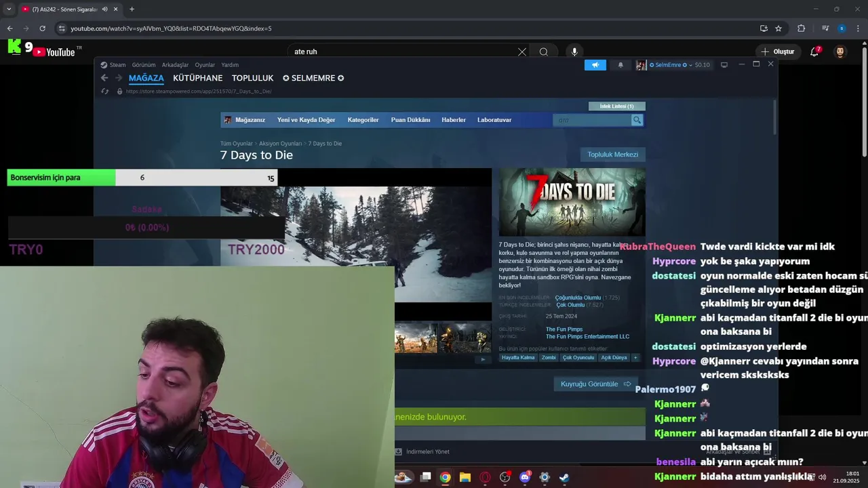Screen dimensions: 868x488
Task: Select the Açık Dünya tag
Action: coord(614,358)
